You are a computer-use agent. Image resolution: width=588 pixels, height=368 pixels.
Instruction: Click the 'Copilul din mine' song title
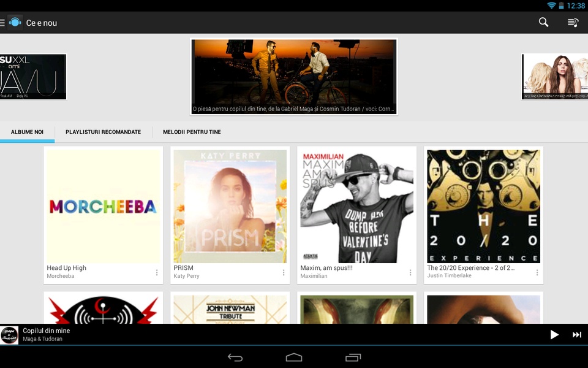click(46, 331)
